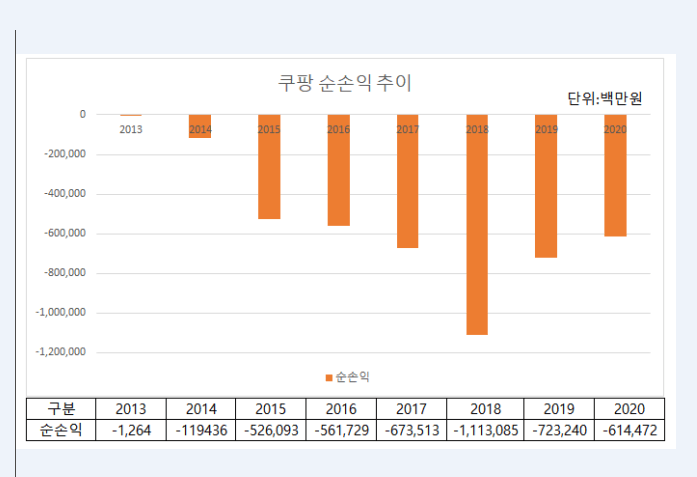Click the 순손익 legend label
The height and width of the screenshot is (477, 697).
click(x=352, y=377)
